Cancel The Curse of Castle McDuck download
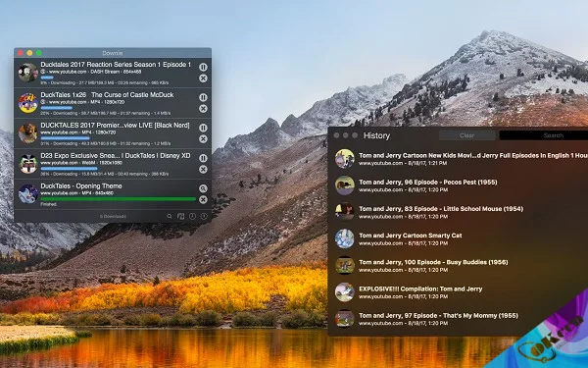This screenshot has height=368, width=588. tap(203, 109)
